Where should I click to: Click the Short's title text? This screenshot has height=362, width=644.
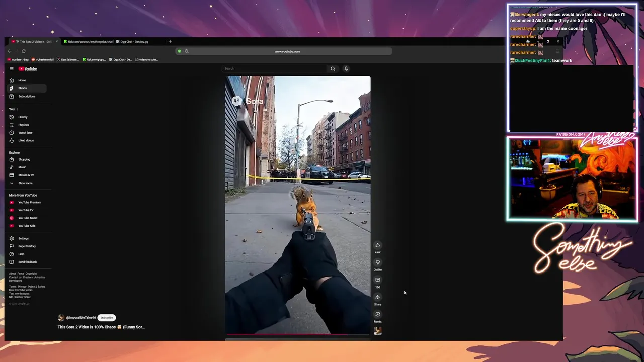(x=101, y=327)
